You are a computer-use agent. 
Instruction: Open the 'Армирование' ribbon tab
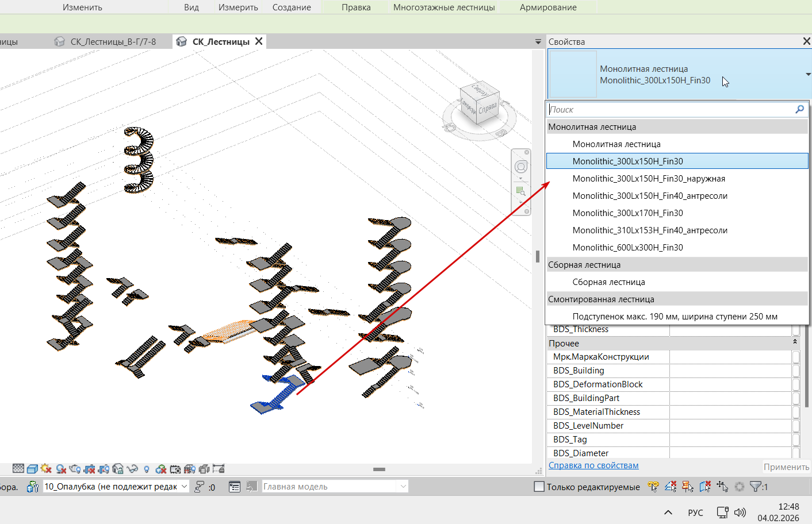click(548, 7)
